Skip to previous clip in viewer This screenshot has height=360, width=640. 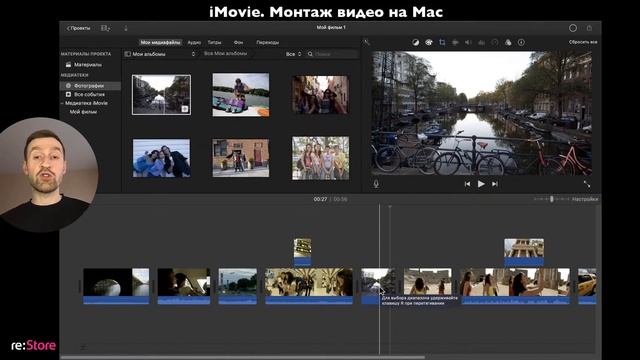[x=467, y=184]
